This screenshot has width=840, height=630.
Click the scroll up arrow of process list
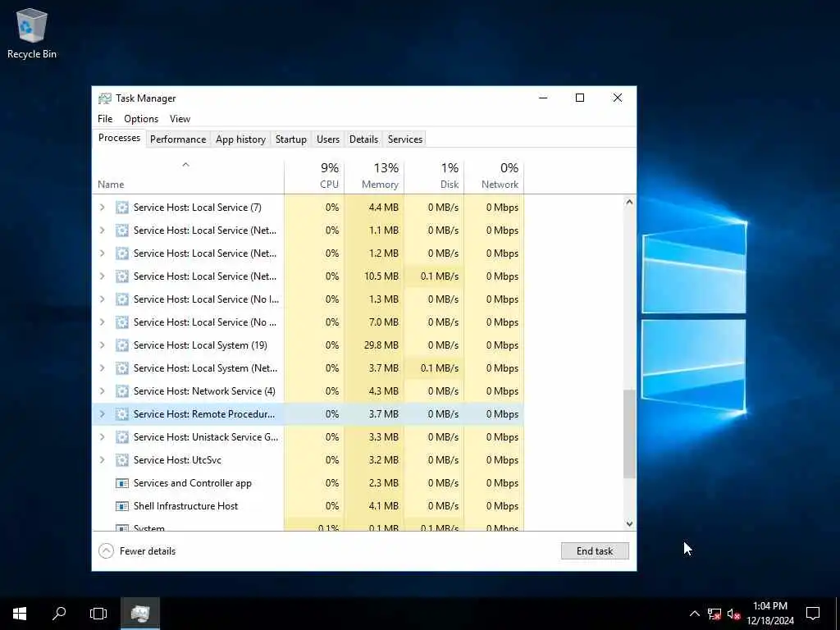[x=629, y=202]
